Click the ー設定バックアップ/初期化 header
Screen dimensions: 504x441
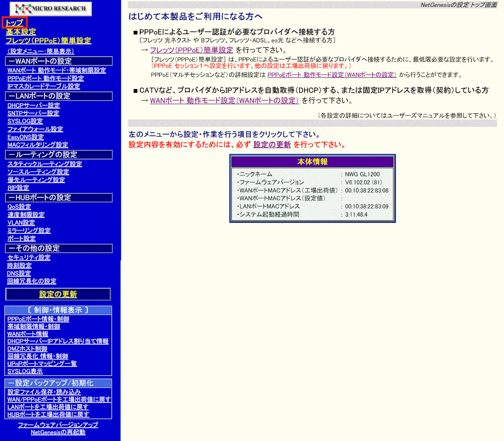coord(58,384)
